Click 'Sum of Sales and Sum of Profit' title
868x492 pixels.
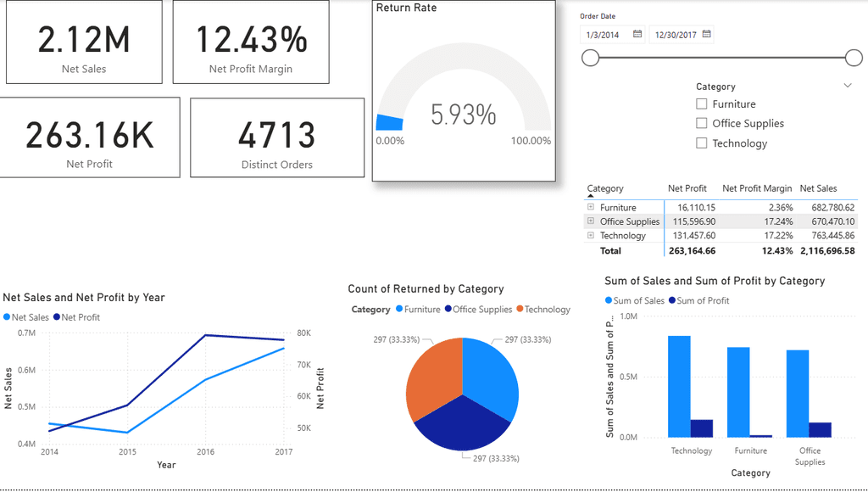coord(715,281)
